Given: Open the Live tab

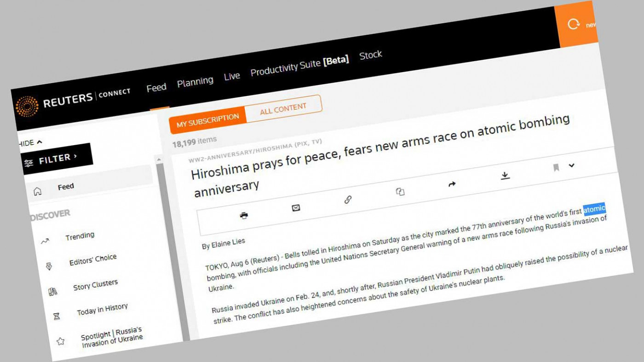Looking at the screenshot, I should pos(232,76).
